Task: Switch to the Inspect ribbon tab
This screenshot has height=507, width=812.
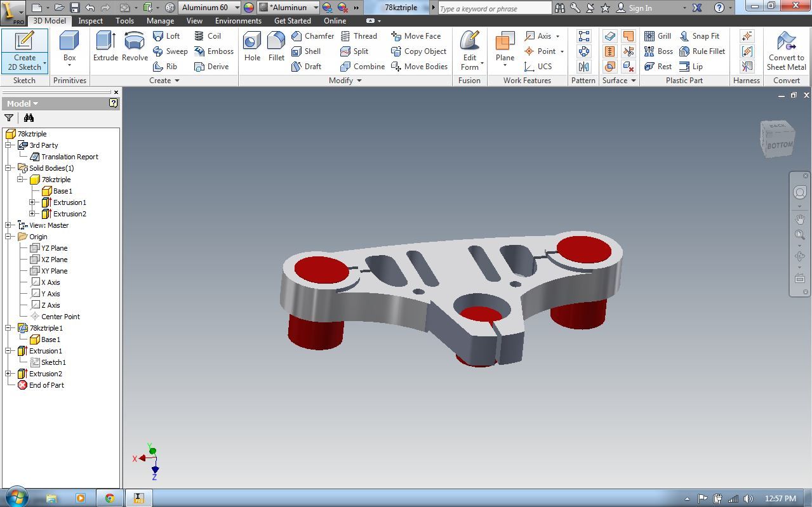Action: (x=90, y=20)
